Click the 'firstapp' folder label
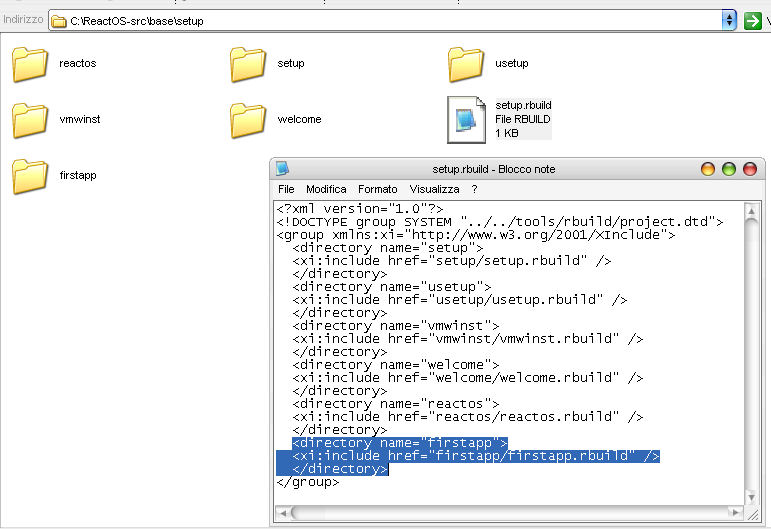Viewport: 771px width, 529px height. point(78,176)
